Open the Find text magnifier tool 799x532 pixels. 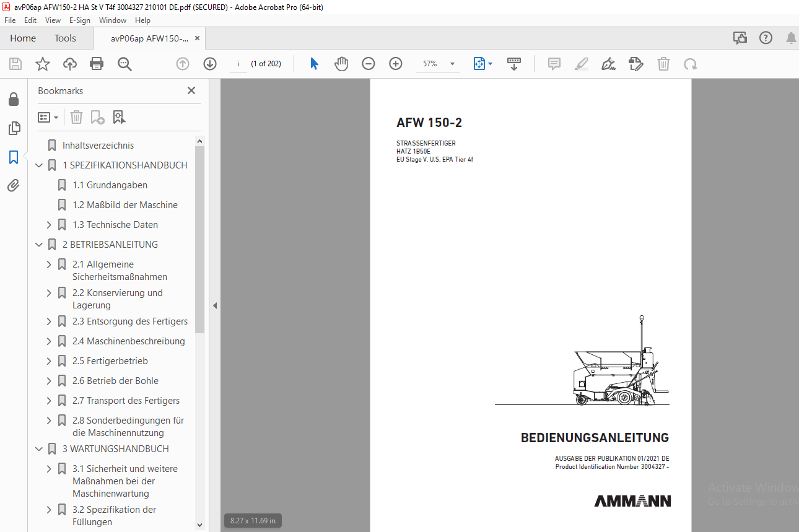coord(124,64)
